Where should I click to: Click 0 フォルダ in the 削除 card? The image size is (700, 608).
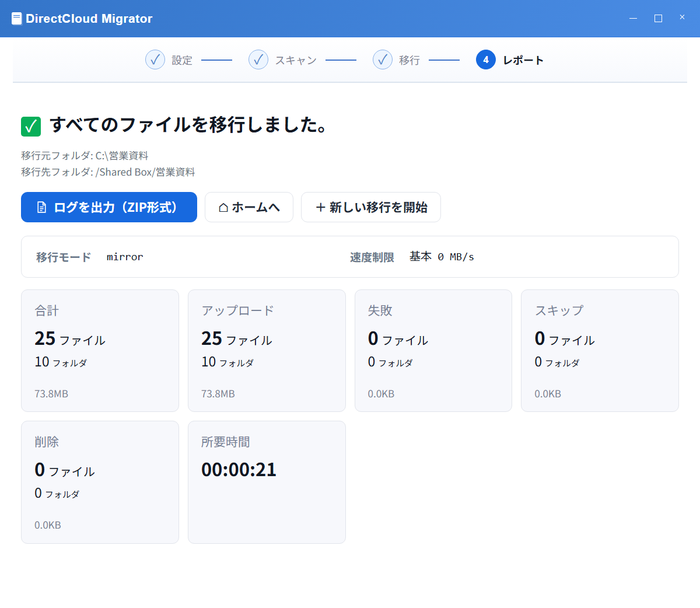pos(57,493)
